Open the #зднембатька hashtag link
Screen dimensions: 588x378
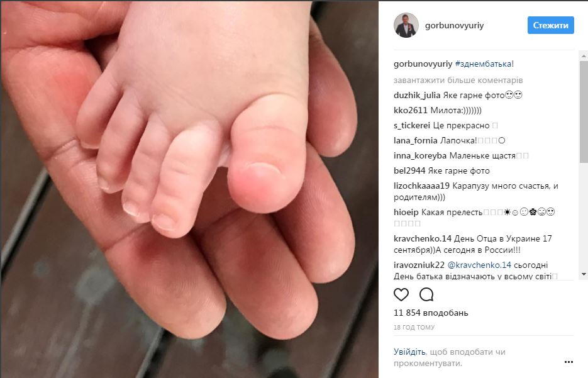[x=484, y=64]
